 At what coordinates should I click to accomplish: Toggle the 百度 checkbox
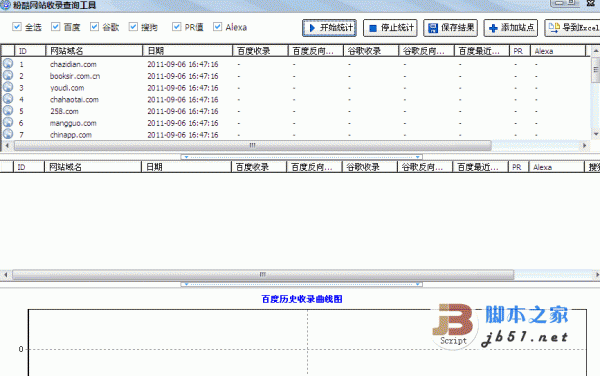coord(55,27)
